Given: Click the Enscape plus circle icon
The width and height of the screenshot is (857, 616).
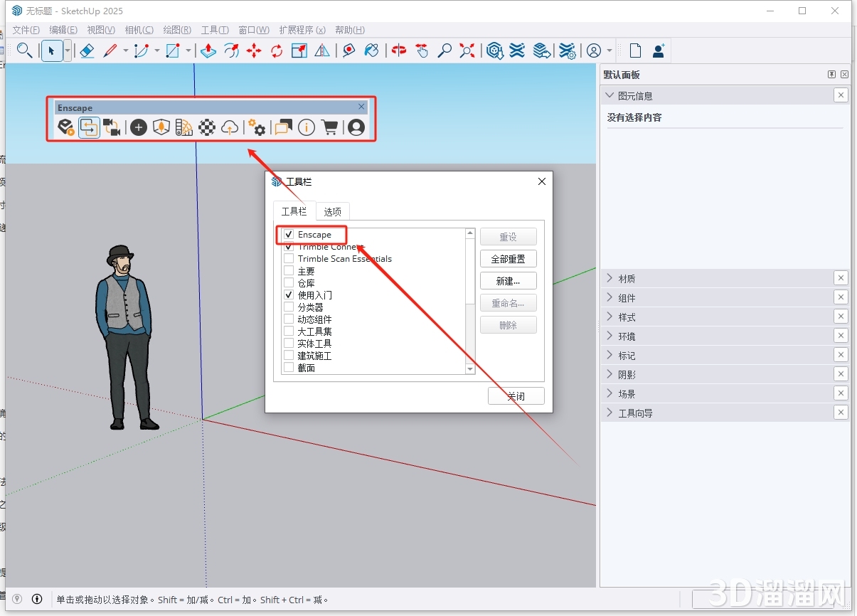Looking at the screenshot, I should [139, 127].
